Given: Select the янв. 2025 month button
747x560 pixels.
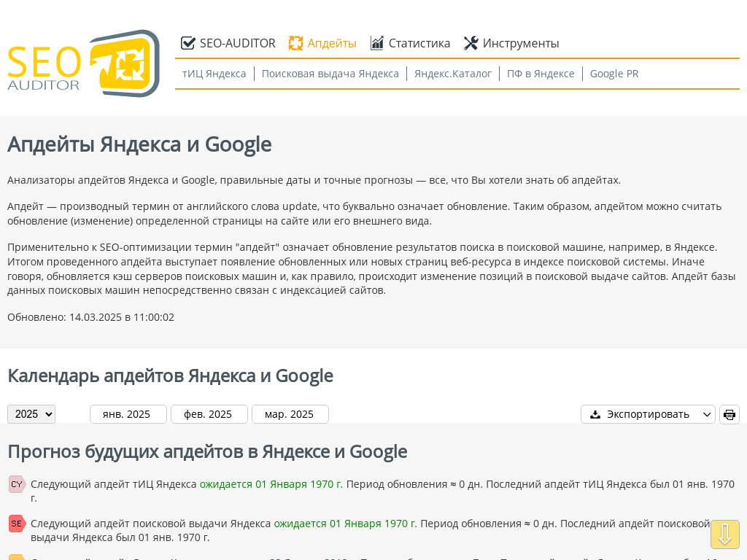Looking at the screenshot, I should click(128, 414).
